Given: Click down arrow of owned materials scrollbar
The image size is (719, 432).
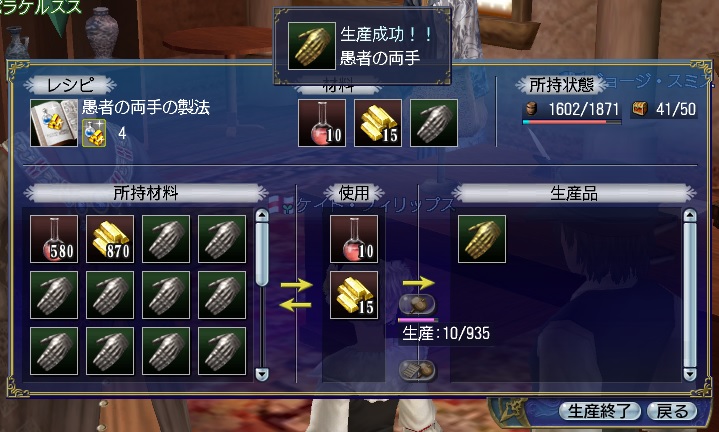Looking at the screenshot, I should 262,374.
